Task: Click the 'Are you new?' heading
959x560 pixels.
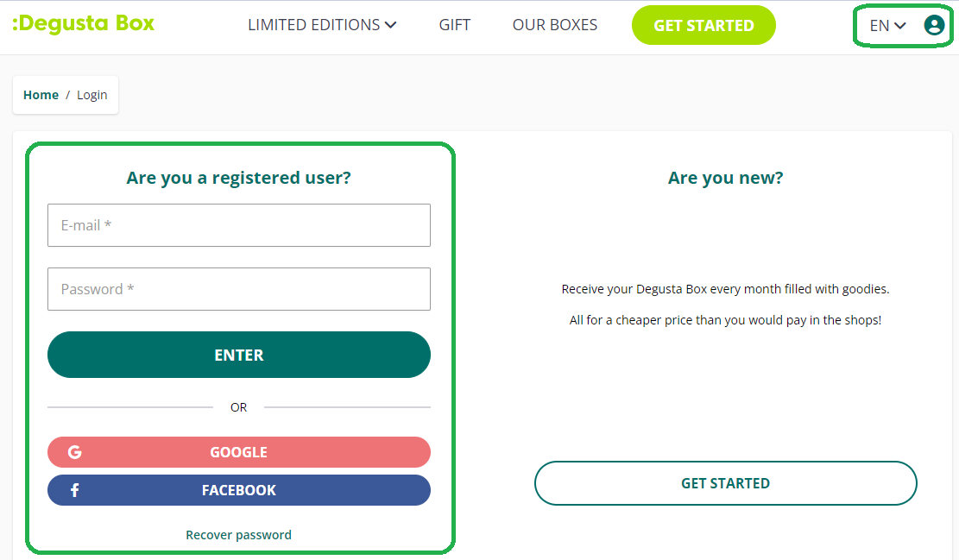Action: click(x=725, y=178)
